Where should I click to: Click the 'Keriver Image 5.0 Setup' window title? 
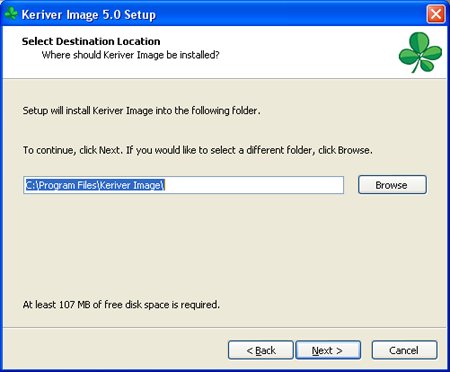coord(89,15)
